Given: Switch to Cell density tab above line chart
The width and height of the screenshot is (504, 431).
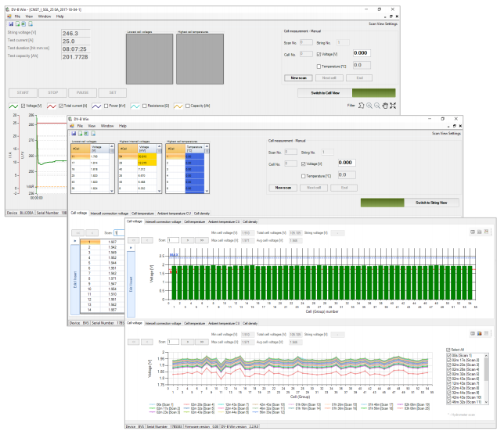Looking at the screenshot, I should (x=250, y=323).
